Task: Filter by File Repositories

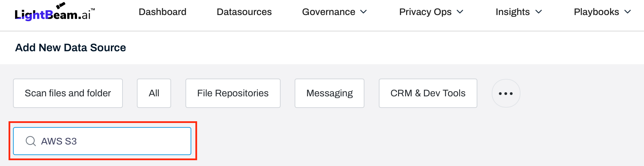Action: click(233, 93)
